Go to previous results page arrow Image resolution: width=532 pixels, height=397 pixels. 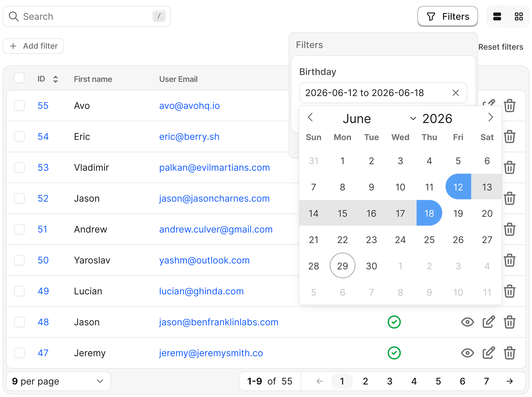point(319,381)
